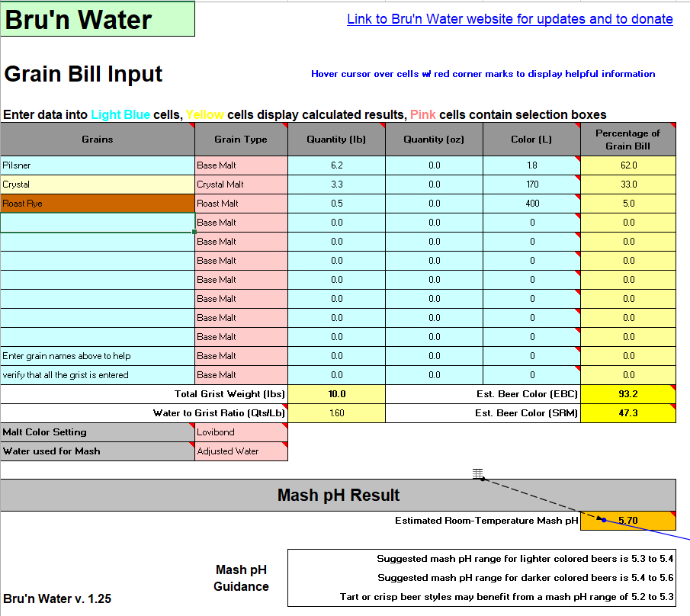Select Water to Grist Ratio value 1.60

click(337, 413)
